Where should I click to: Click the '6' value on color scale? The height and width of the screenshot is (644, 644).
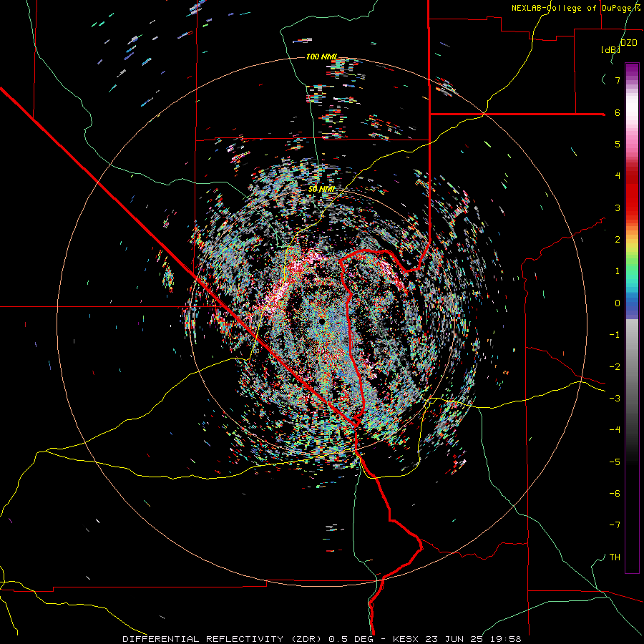coord(618,112)
